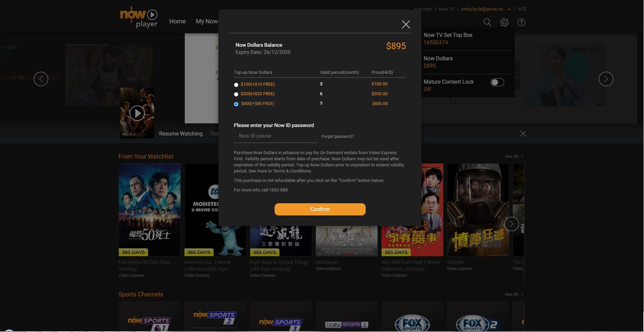Open the Now Sports 1 channel

click(x=150, y=317)
